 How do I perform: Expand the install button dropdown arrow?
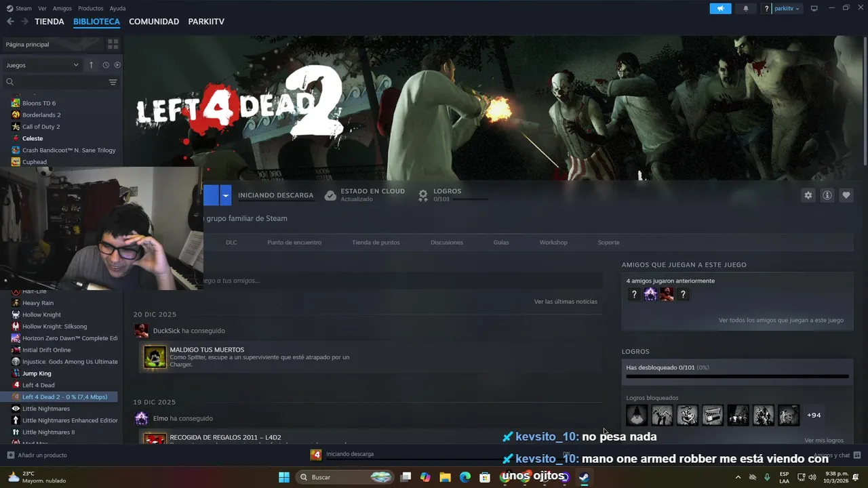226,195
